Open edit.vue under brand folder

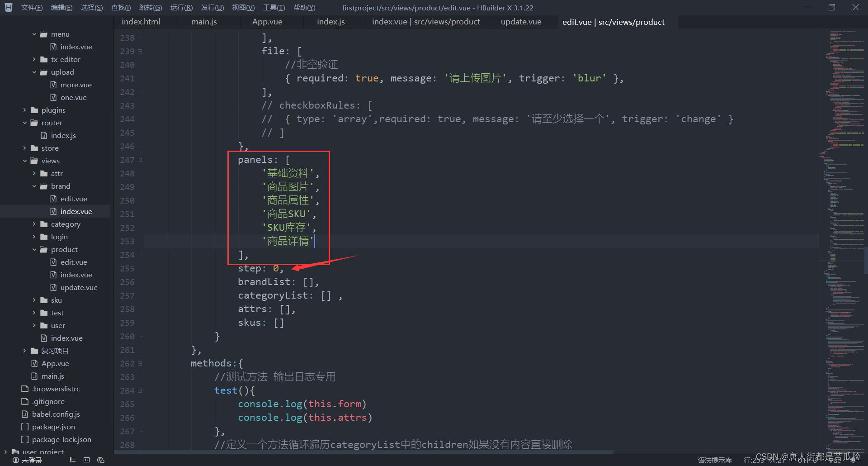pyautogui.click(x=74, y=199)
